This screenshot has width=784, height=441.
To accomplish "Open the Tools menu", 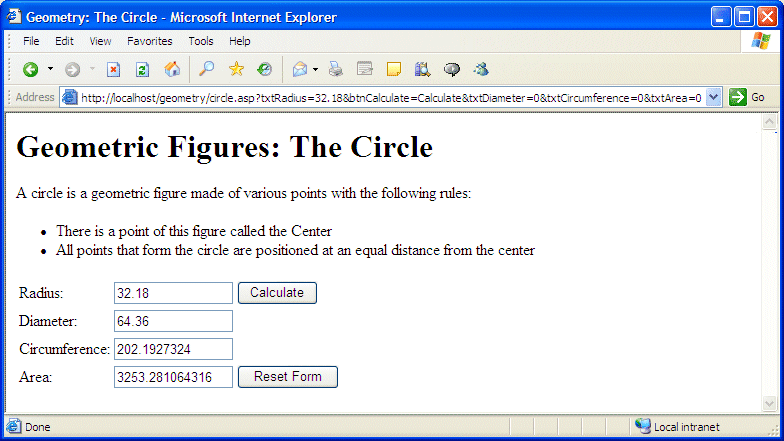I will pyautogui.click(x=201, y=41).
